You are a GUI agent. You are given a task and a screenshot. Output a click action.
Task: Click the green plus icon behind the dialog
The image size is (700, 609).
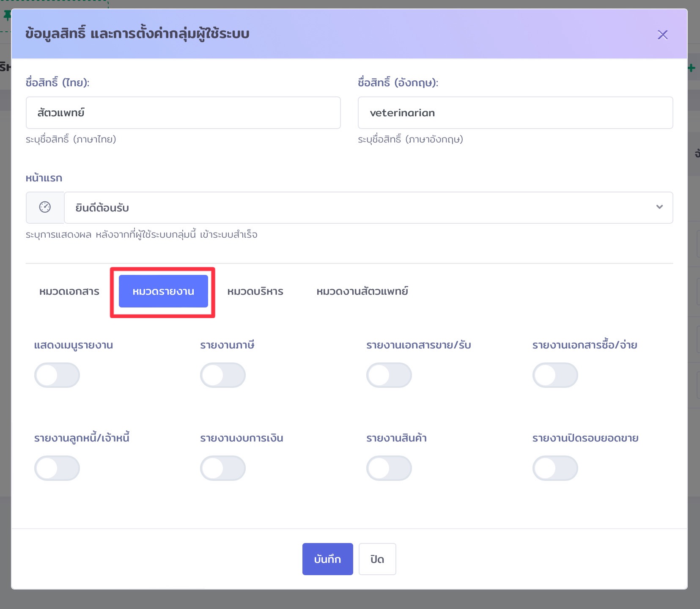pos(692,68)
